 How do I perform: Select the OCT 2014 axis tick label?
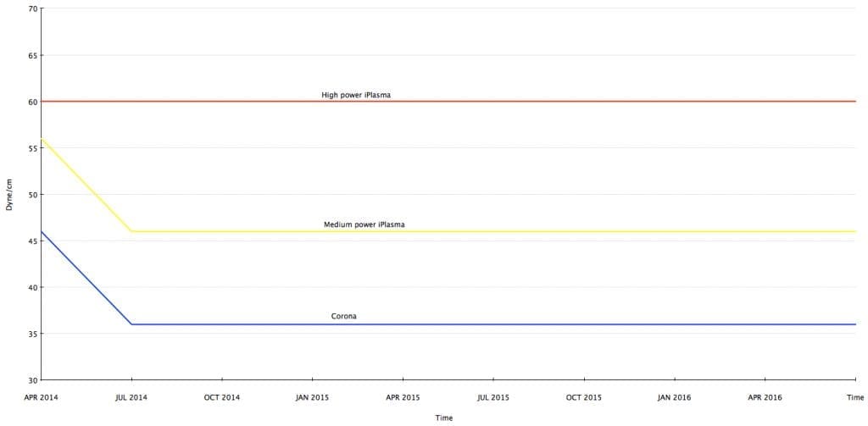(x=222, y=398)
